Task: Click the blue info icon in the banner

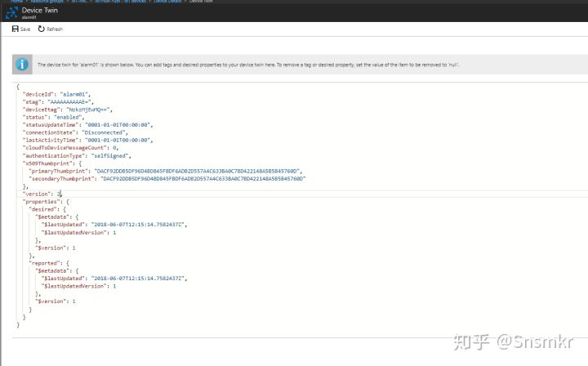Action: (22, 65)
